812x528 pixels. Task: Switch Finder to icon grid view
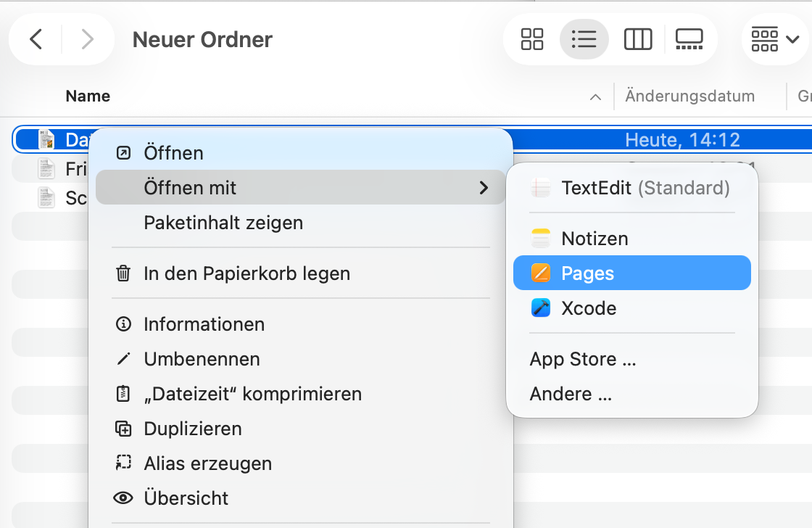click(532, 39)
